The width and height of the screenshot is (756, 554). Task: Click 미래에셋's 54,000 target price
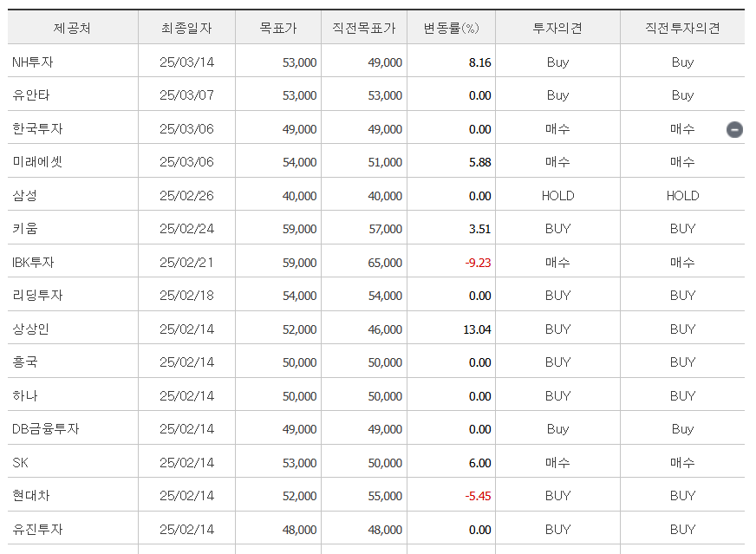299,162
